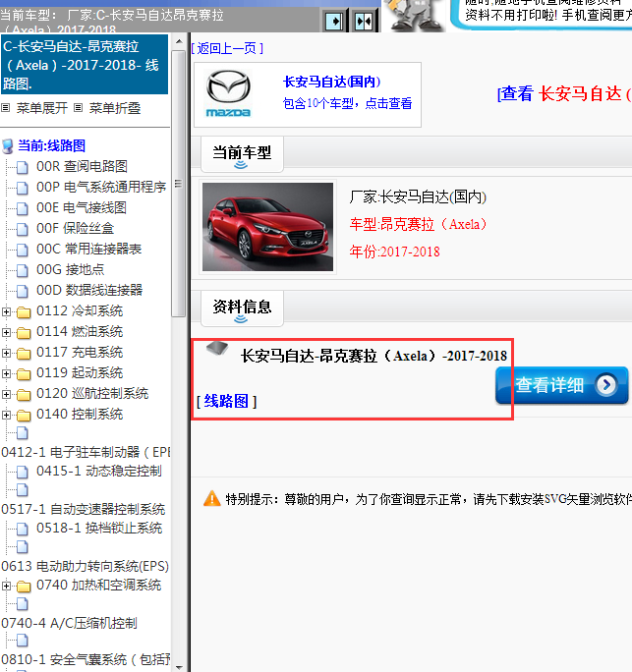
Task: Click the title 长安马自达-昂克赛拉（Axela）-2017-2018
Action: click(x=373, y=357)
